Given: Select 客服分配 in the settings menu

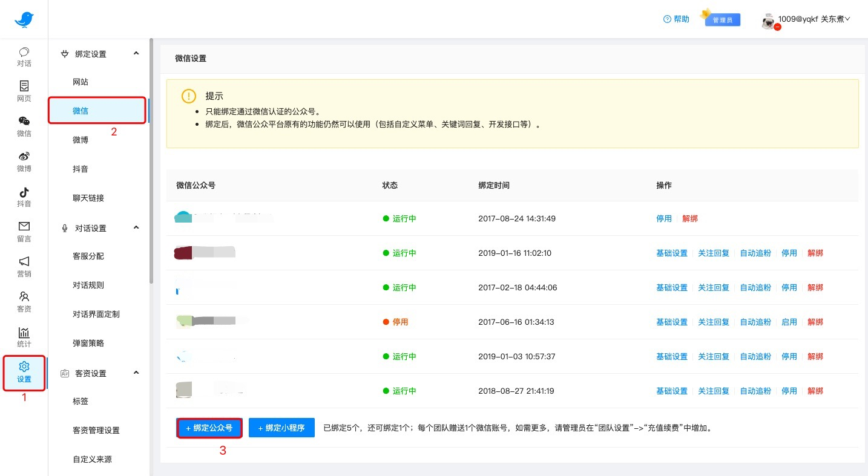Looking at the screenshot, I should pos(88,256).
